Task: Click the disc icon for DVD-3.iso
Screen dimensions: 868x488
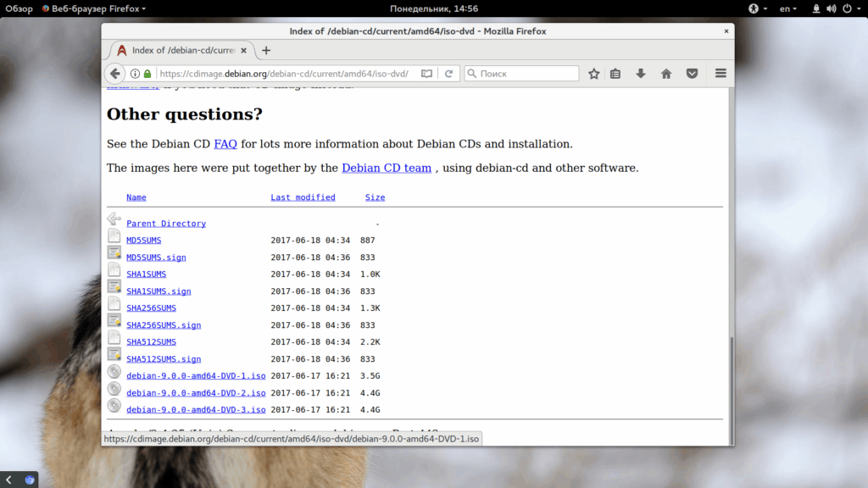Action: pos(114,406)
